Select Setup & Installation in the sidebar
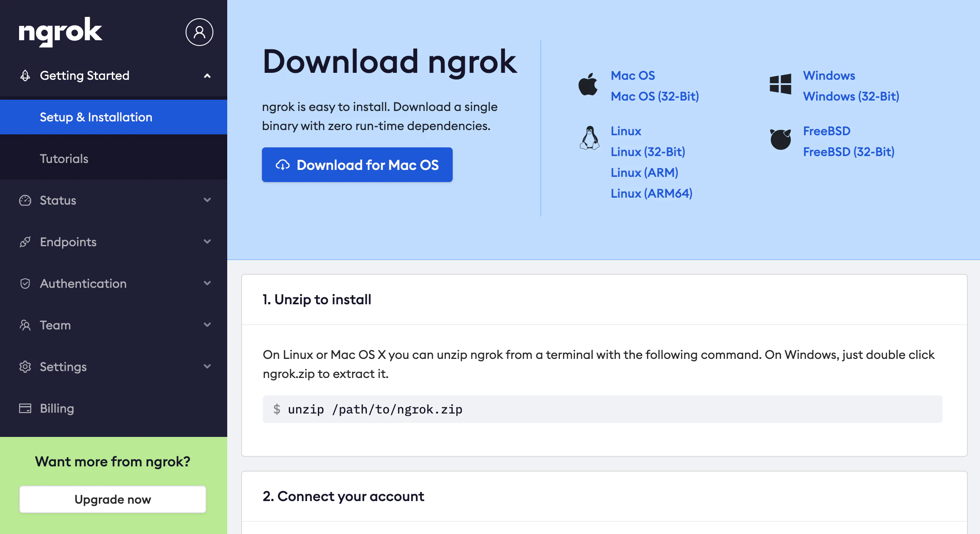980x534 pixels. [x=96, y=117]
